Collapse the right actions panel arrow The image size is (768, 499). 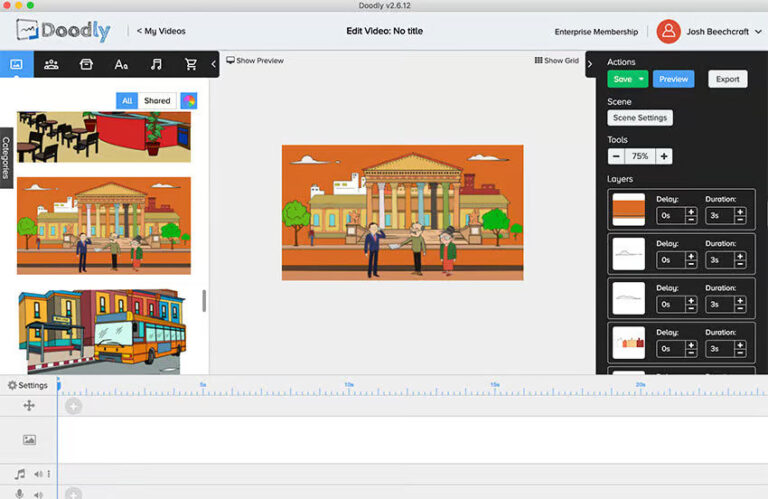coord(590,64)
